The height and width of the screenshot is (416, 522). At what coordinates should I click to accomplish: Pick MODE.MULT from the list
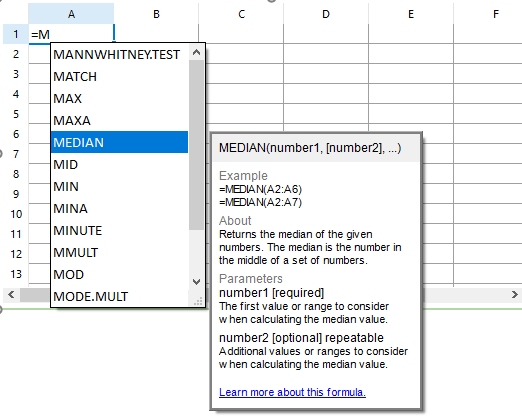coord(119,296)
